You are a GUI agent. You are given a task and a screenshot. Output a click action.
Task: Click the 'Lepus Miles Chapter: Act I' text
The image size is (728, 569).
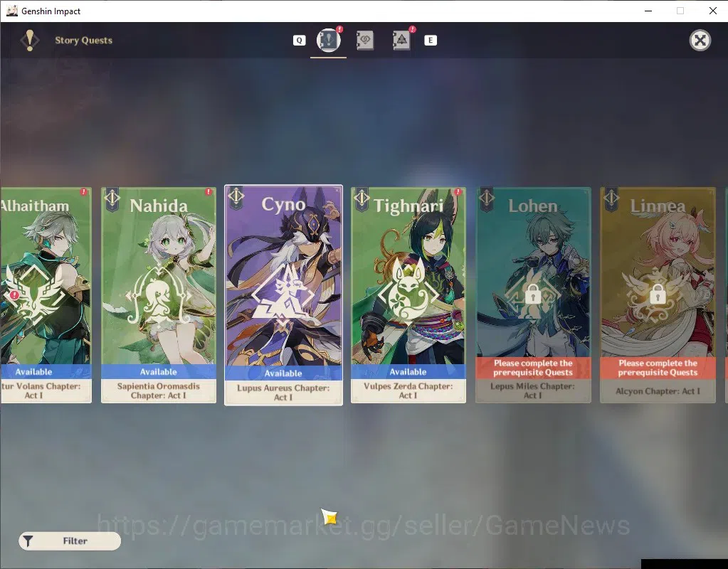[x=533, y=390]
